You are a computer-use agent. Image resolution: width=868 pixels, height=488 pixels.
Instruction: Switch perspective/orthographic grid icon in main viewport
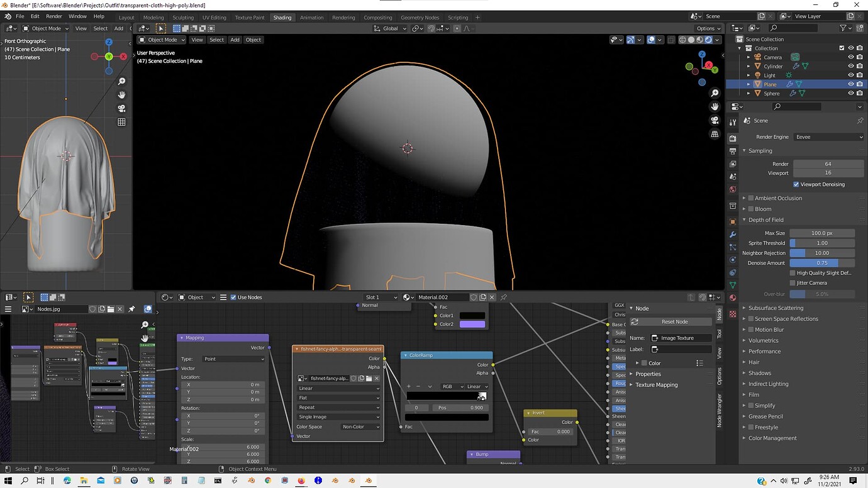tap(715, 134)
